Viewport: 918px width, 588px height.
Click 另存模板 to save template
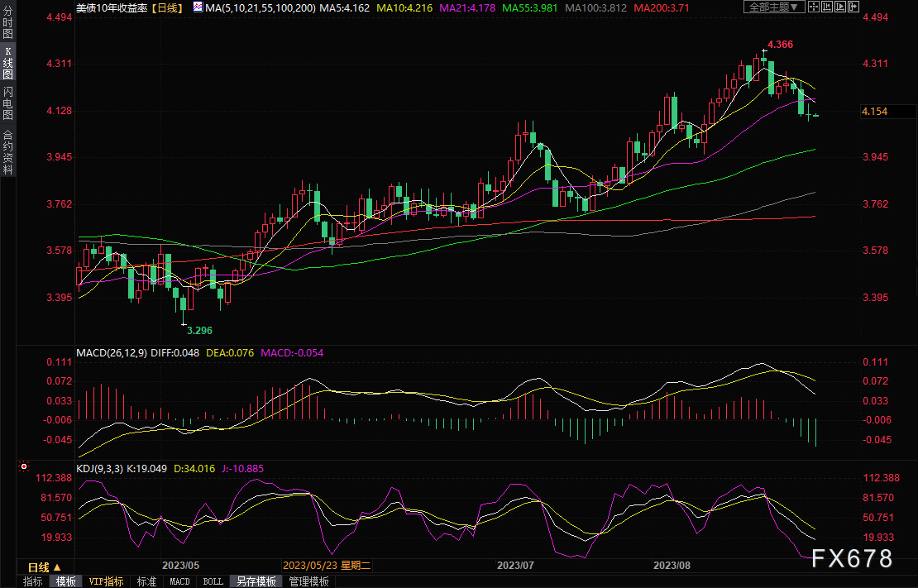tap(256, 581)
